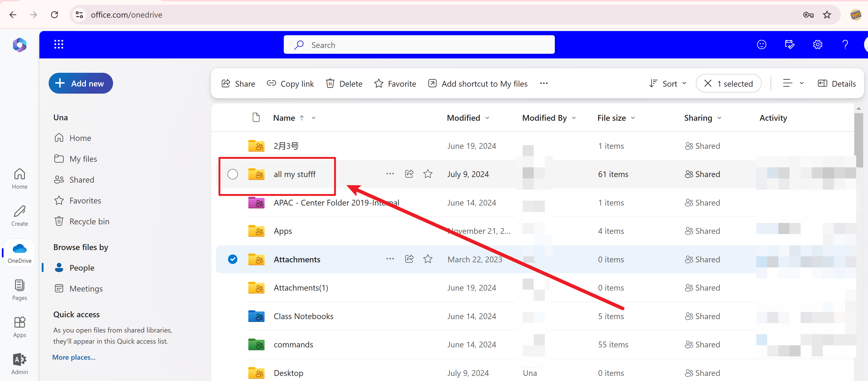Image resolution: width=868 pixels, height=381 pixels.
Task: Open Shared in navigation
Action: click(74, 180)
